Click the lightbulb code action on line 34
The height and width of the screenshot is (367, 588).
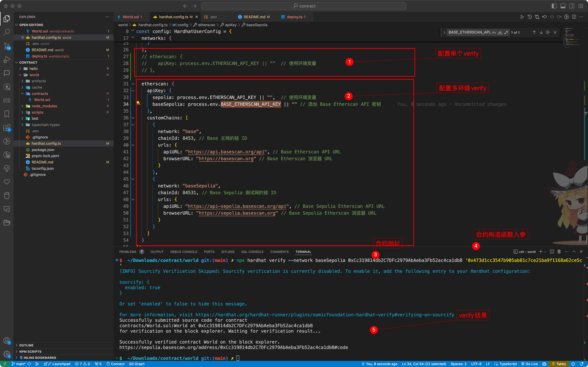138,103
